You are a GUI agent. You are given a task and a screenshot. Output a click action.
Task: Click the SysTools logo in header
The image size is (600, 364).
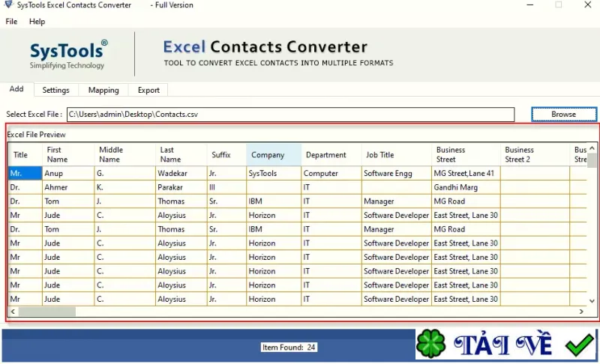click(68, 55)
